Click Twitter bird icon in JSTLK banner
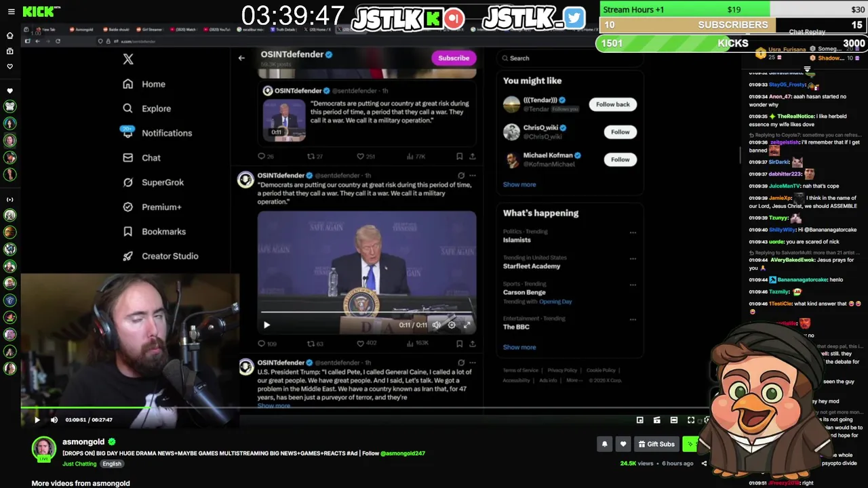 coord(574,18)
